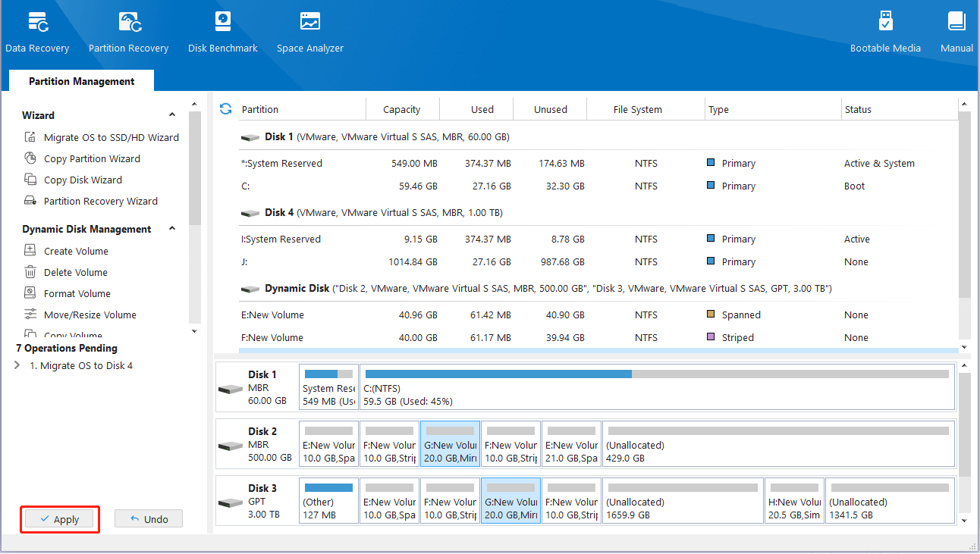Viewport: 980px width, 554px height.
Task: Collapse the Dynamic Disk Management section
Action: point(172,229)
